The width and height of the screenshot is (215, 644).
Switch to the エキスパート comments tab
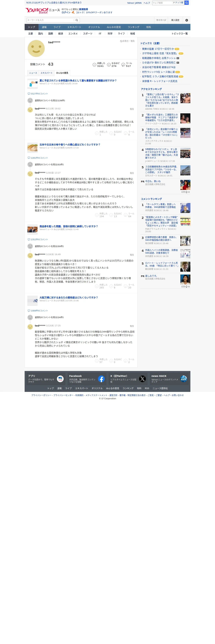point(47,73)
